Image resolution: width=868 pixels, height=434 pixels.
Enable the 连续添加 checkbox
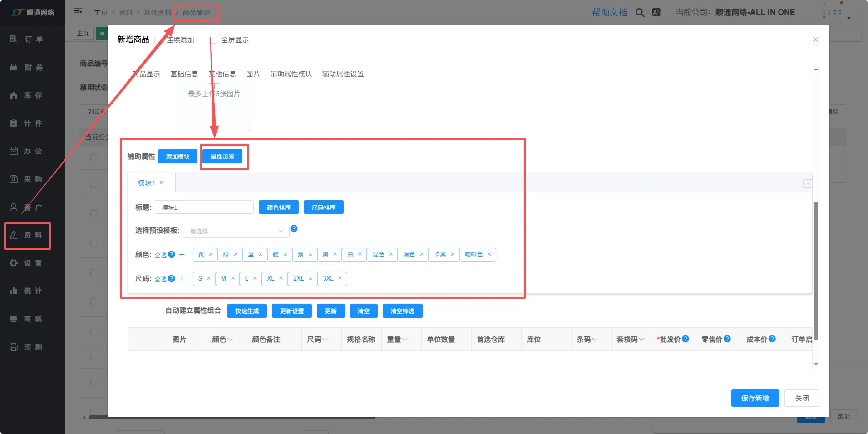pyautogui.click(x=158, y=40)
